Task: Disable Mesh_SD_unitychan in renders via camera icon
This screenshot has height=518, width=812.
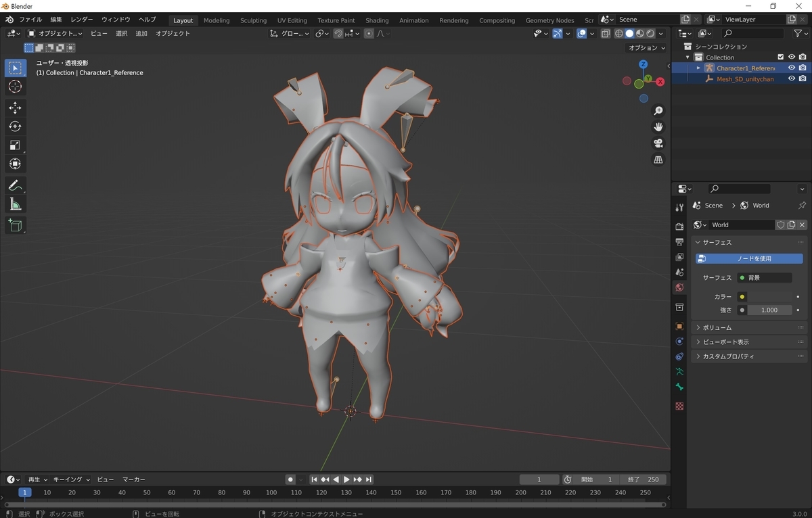Action: pyautogui.click(x=803, y=79)
